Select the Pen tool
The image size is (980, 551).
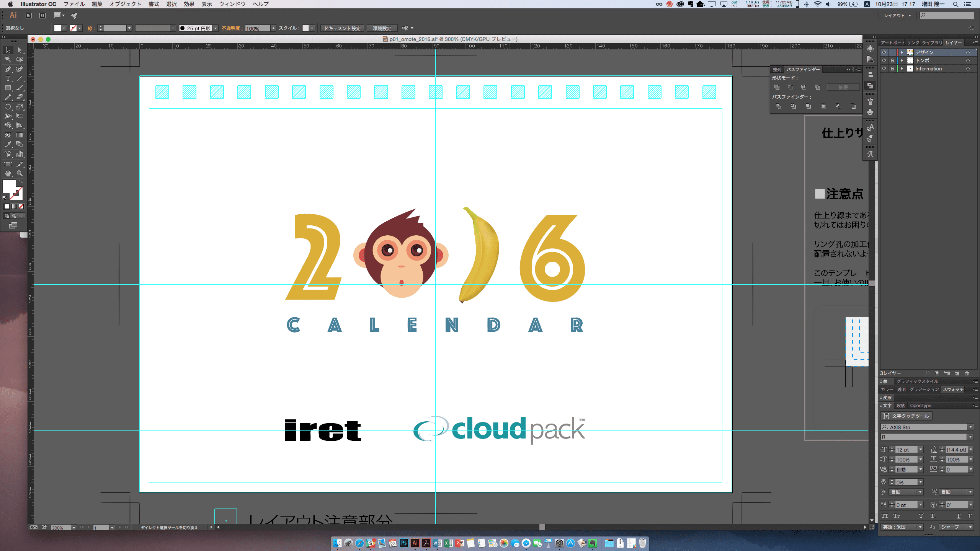[x=8, y=69]
